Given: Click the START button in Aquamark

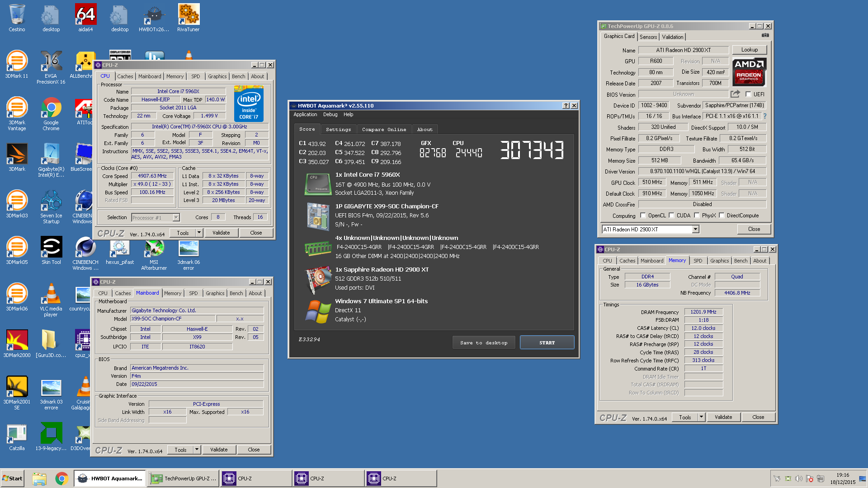Looking at the screenshot, I should 547,343.
